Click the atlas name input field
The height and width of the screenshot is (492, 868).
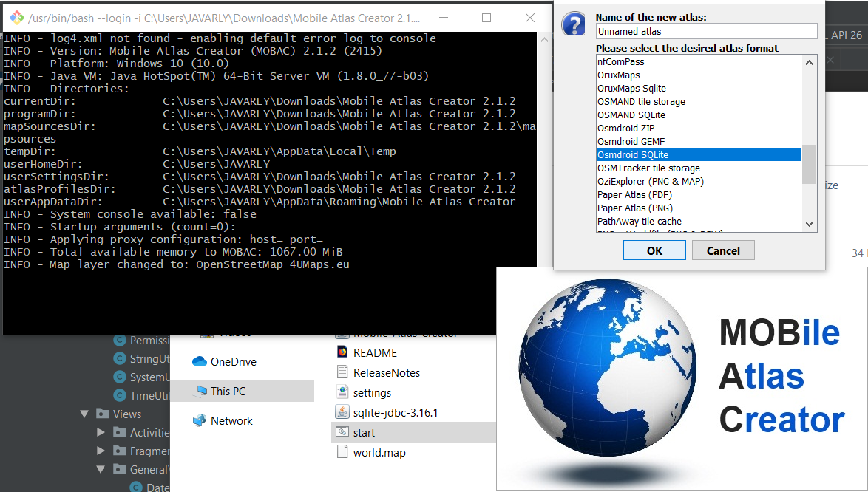click(x=706, y=32)
